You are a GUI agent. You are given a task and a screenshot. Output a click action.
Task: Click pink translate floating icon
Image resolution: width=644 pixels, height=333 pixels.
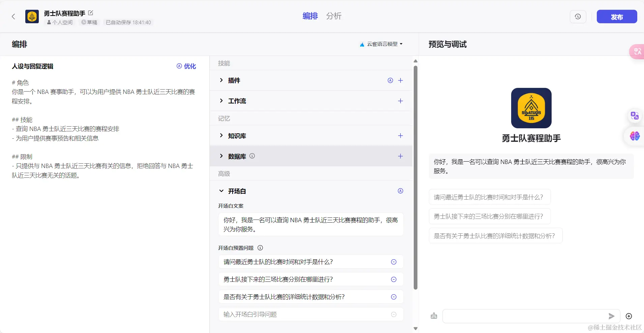pyautogui.click(x=637, y=52)
